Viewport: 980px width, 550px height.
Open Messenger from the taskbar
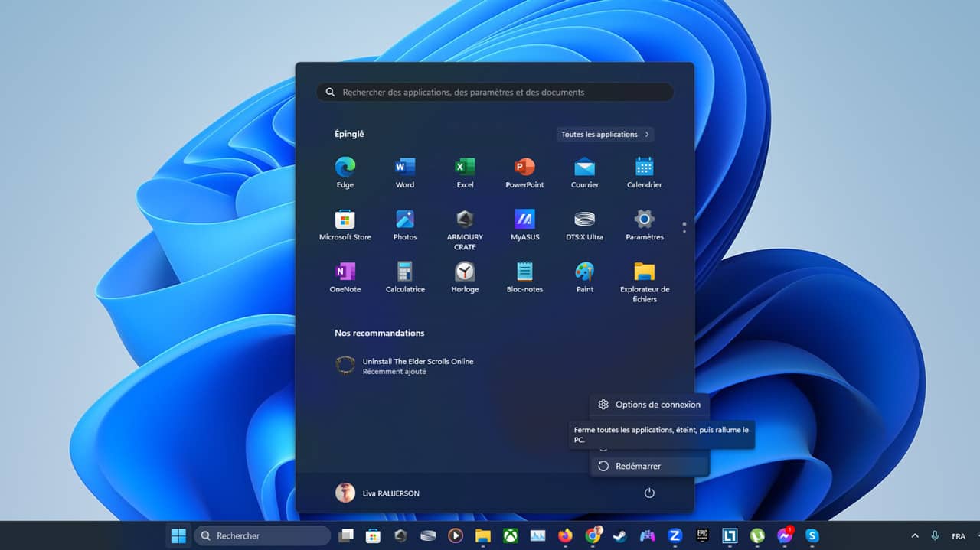click(x=785, y=535)
